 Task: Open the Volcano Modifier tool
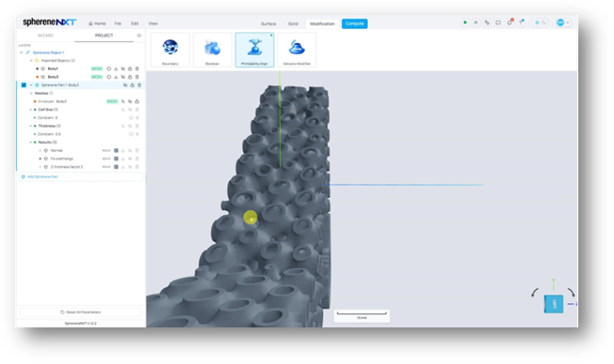[x=297, y=50]
